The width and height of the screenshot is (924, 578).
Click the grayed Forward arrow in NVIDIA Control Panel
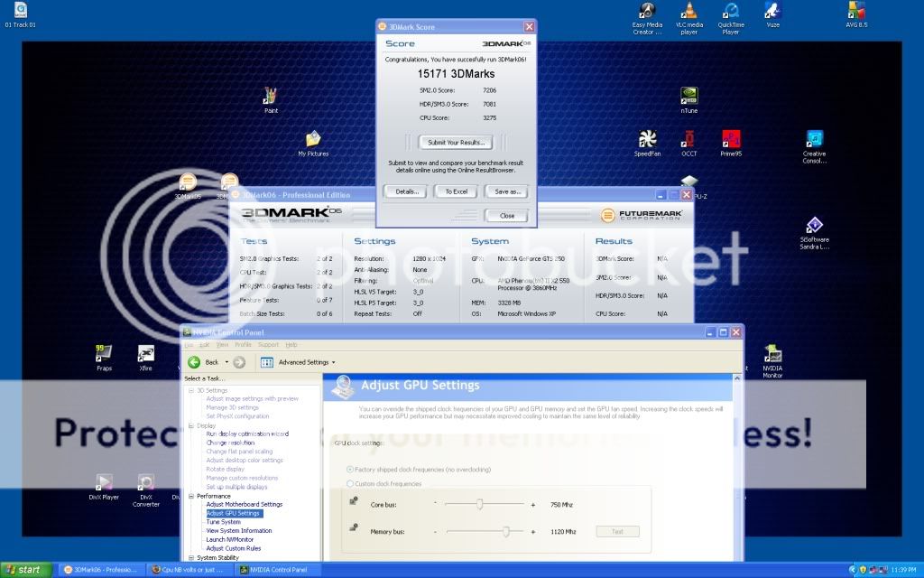pyautogui.click(x=239, y=362)
